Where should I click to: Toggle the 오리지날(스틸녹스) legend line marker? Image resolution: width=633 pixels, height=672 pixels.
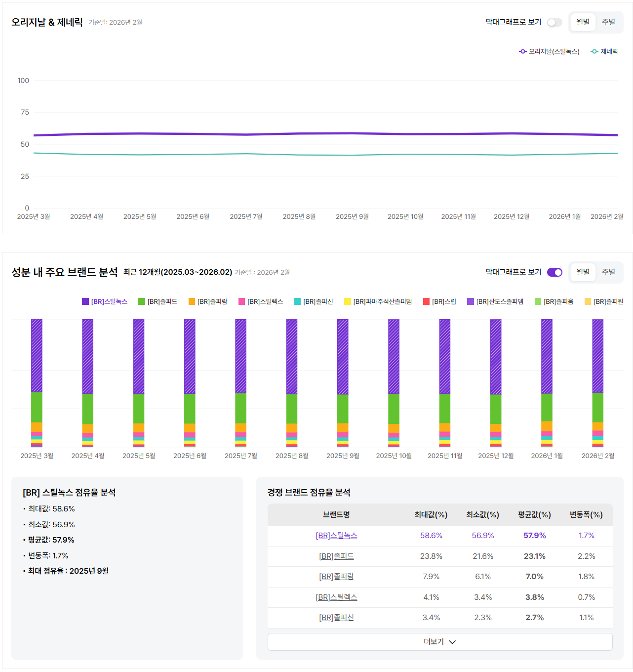tap(523, 51)
